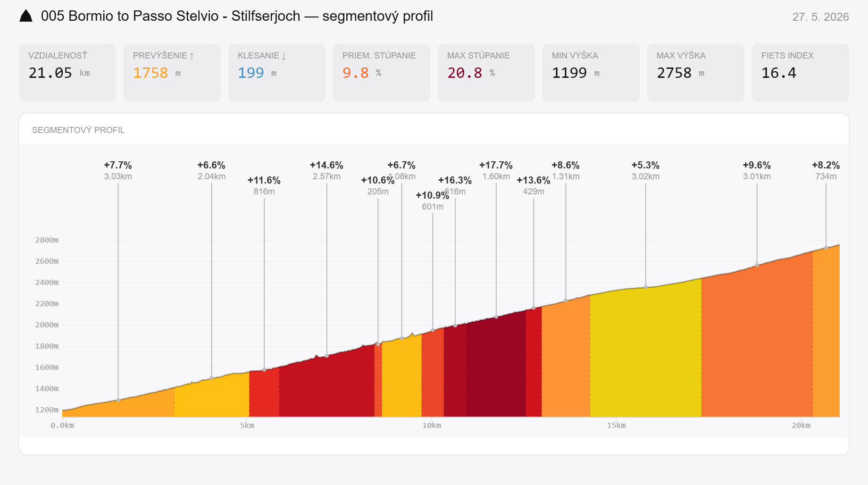Click the +17.7% gradient label
The width and height of the screenshot is (868, 485).
(496, 165)
